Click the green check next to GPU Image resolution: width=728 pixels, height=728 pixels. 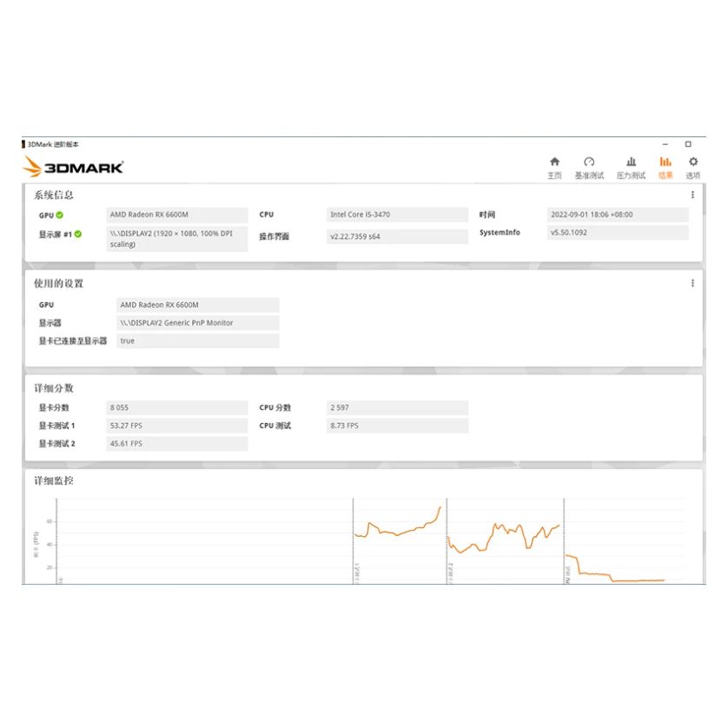click(60, 215)
